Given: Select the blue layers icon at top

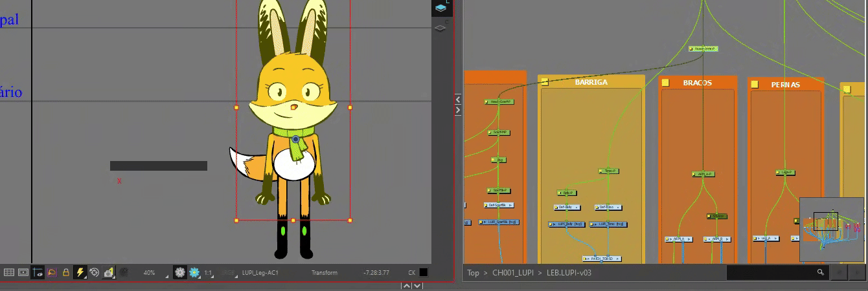Looking at the screenshot, I should (x=440, y=8).
